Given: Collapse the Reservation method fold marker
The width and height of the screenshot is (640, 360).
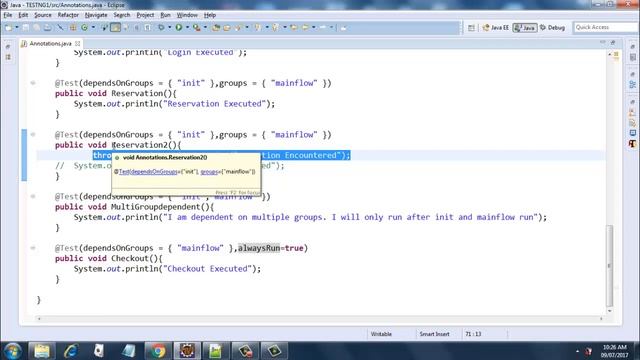Looking at the screenshot, I should 33,83.
